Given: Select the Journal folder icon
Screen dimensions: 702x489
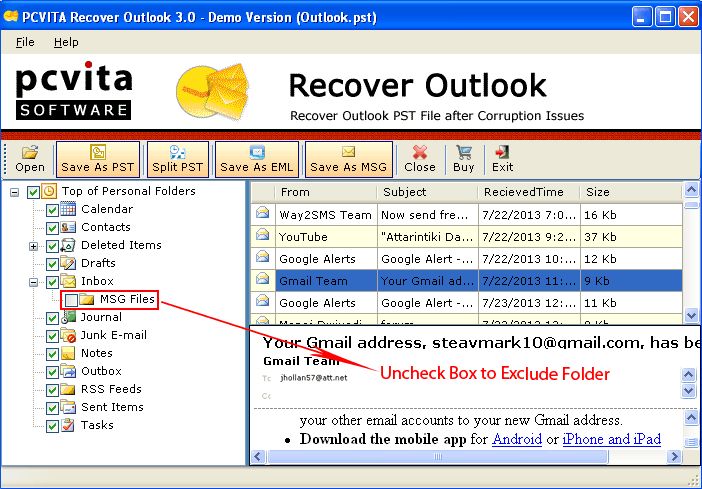Looking at the screenshot, I should (x=68, y=317).
